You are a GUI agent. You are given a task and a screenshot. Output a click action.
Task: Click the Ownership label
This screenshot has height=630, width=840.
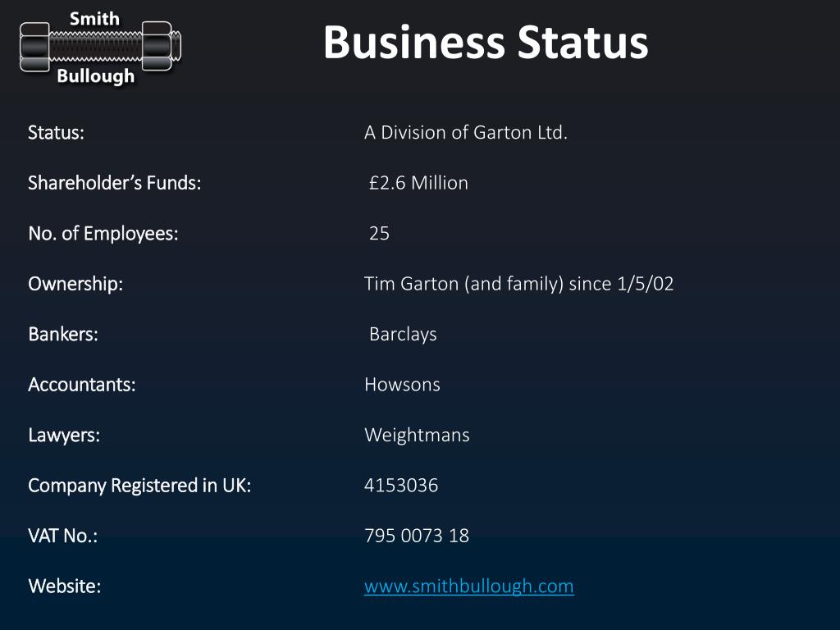point(75,284)
